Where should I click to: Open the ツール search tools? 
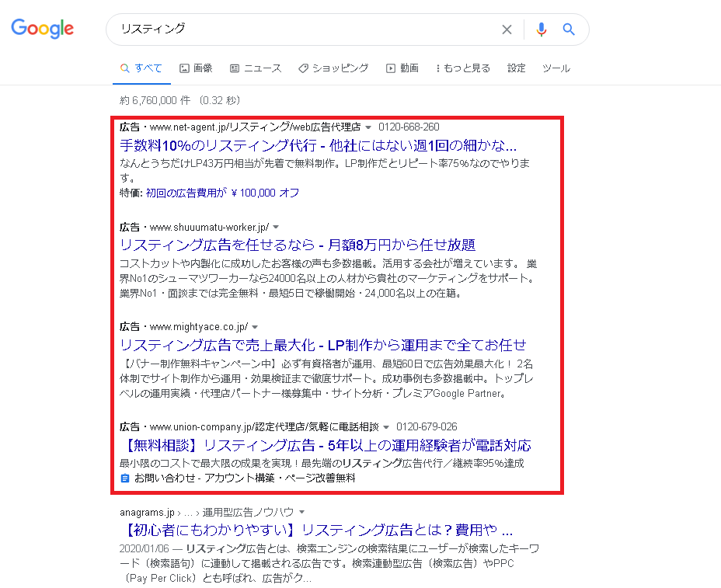pyautogui.click(x=556, y=68)
